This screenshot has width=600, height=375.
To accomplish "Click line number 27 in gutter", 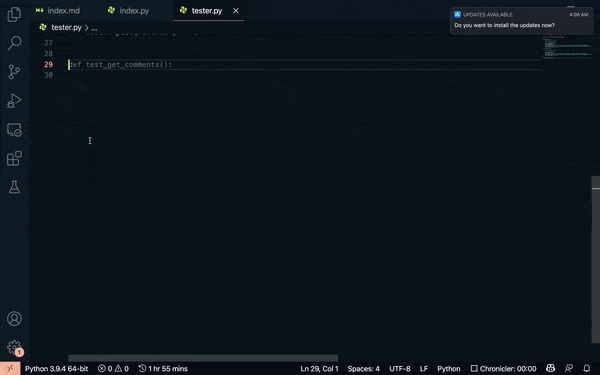I will tap(48, 43).
